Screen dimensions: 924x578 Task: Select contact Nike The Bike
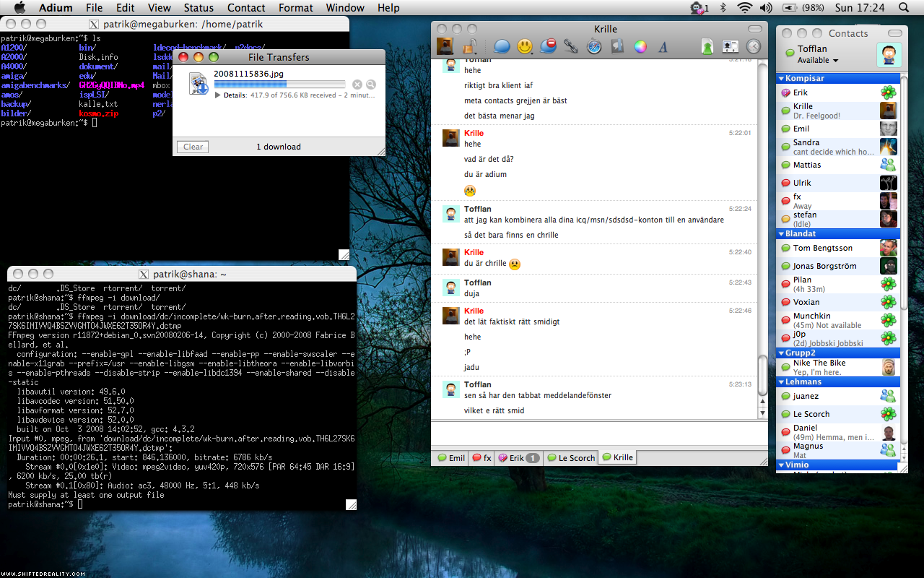(838, 367)
